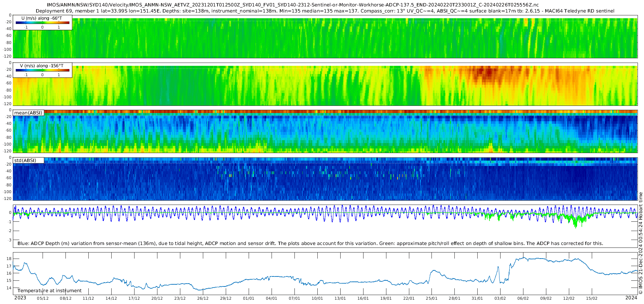Click the V velocity colorbar legend
This screenshot has height=304, width=644.
tap(42, 70)
